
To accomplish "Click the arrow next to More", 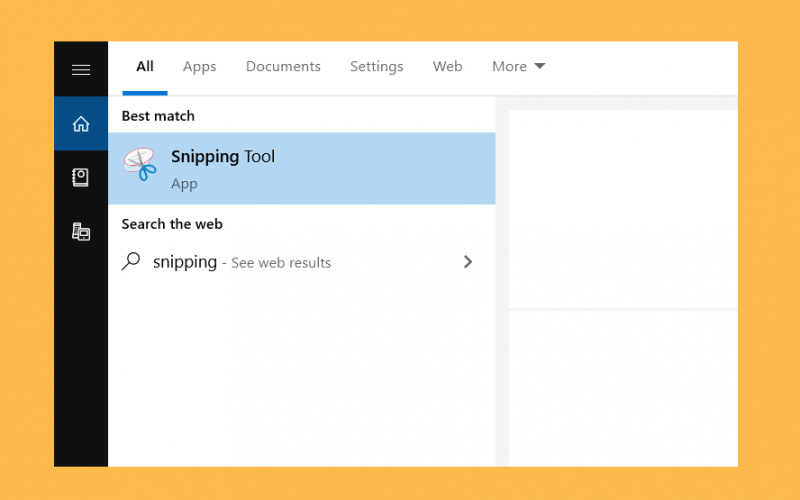I will tap(539, 66).
